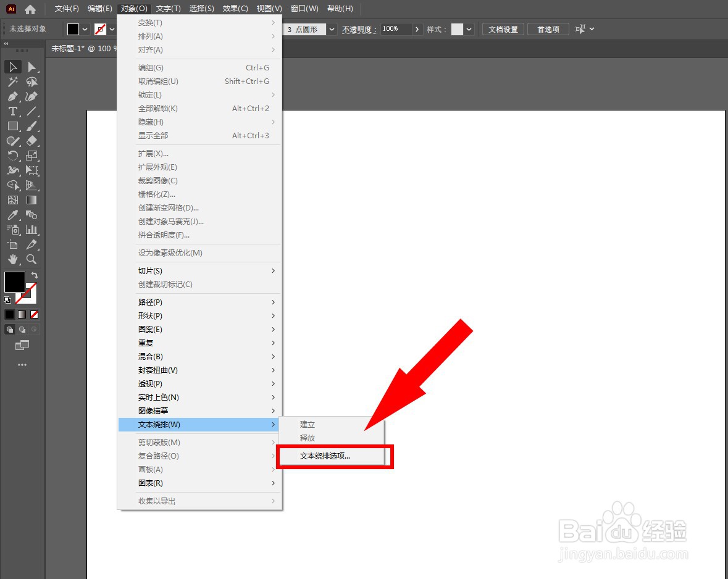The height and width of the screenshot is (579, 728).
Task: Click the 不透明度 opacity link label
Action: click(x=359, y=29)
